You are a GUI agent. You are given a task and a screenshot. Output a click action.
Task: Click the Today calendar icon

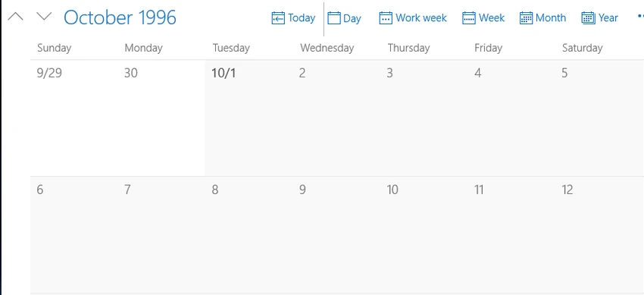coord(278,18)
